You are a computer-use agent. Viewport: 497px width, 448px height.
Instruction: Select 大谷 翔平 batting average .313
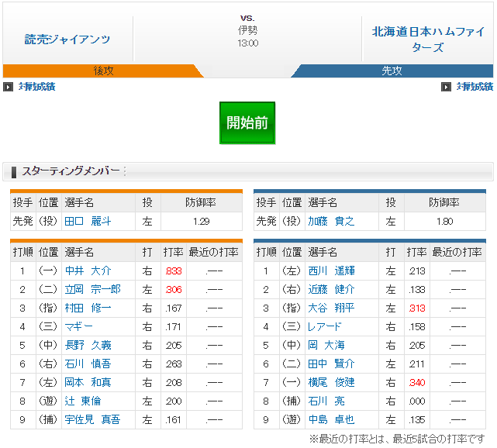pos(417,308)
